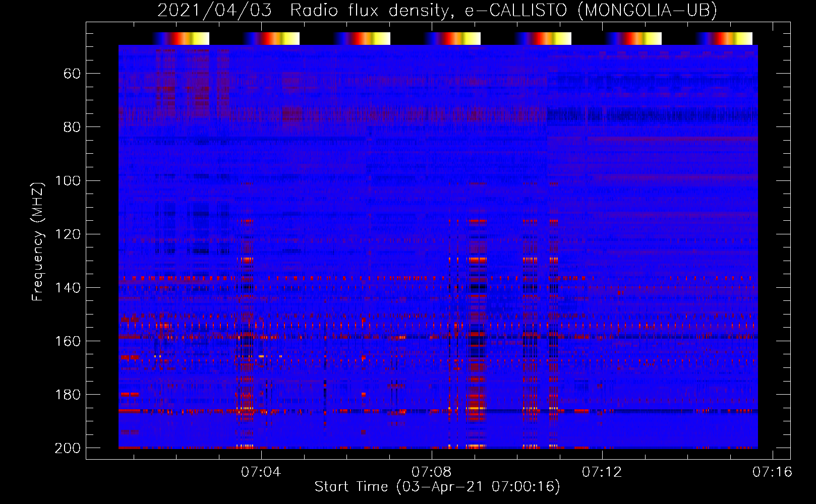Click the 07:08 time tick label

tap(431, 472)
